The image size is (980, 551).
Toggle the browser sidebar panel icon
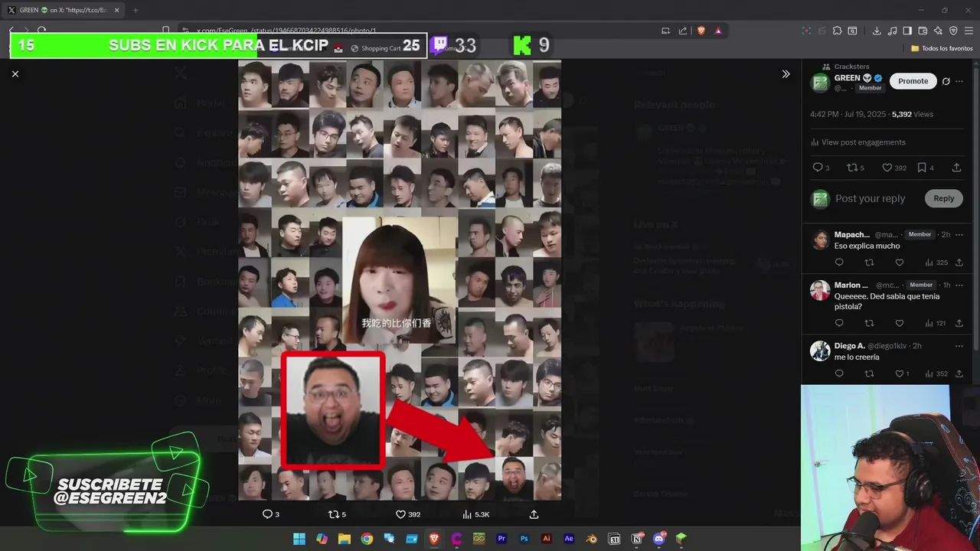[907, 31]
